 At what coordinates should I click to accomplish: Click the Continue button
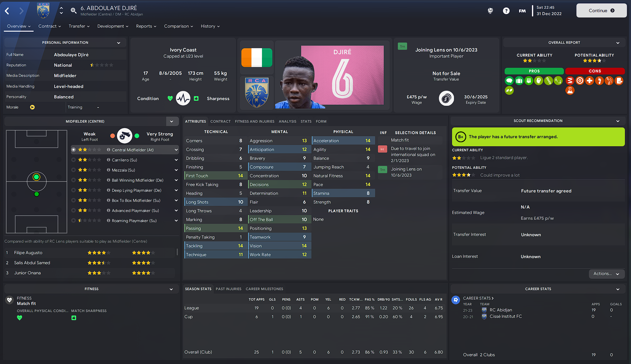pyautogui.click(x=601, y=10)
